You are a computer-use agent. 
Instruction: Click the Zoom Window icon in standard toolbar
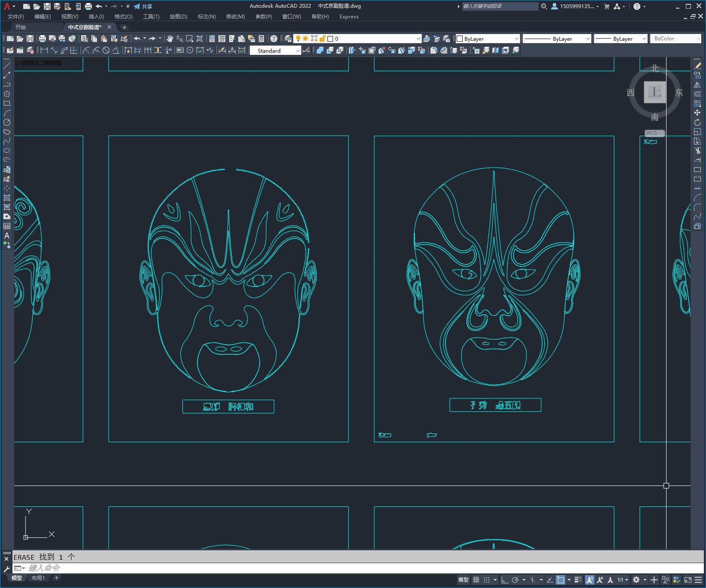[189, 39]
